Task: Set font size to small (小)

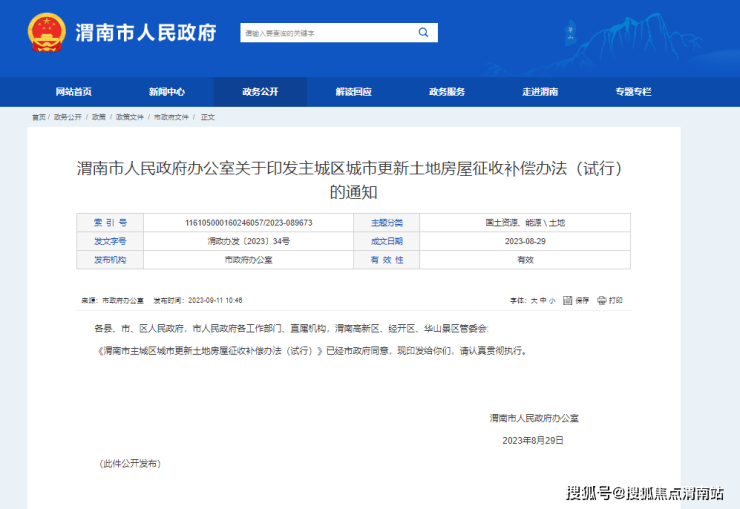Action: click(x=551, y=300)
